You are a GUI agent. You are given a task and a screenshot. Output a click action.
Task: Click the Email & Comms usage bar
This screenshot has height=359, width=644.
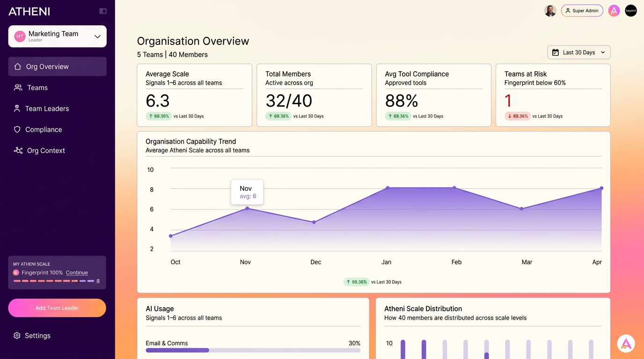[253, 350]
